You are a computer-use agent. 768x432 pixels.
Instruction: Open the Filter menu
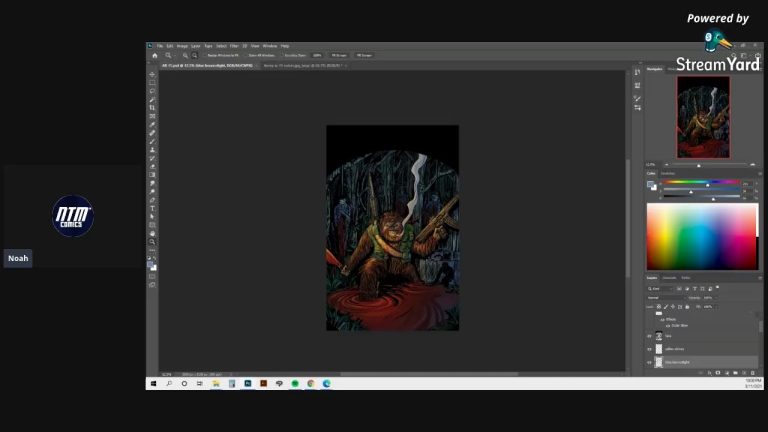click(x=234, y=46)
